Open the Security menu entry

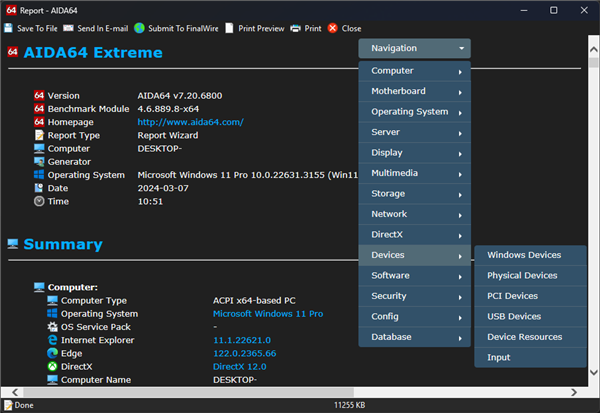tap(414, 296)
